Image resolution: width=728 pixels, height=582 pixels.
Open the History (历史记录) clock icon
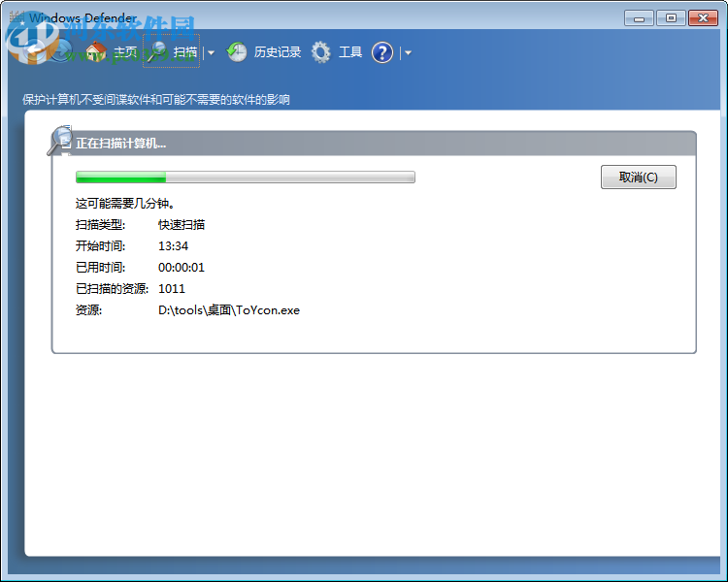tap(237, 52)
